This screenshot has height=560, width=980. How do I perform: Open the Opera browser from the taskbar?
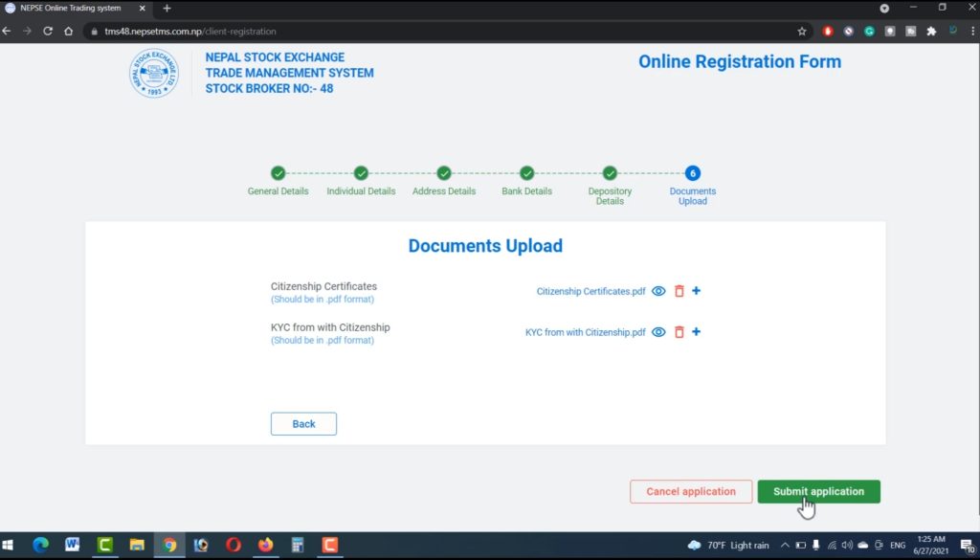point(234,545)
